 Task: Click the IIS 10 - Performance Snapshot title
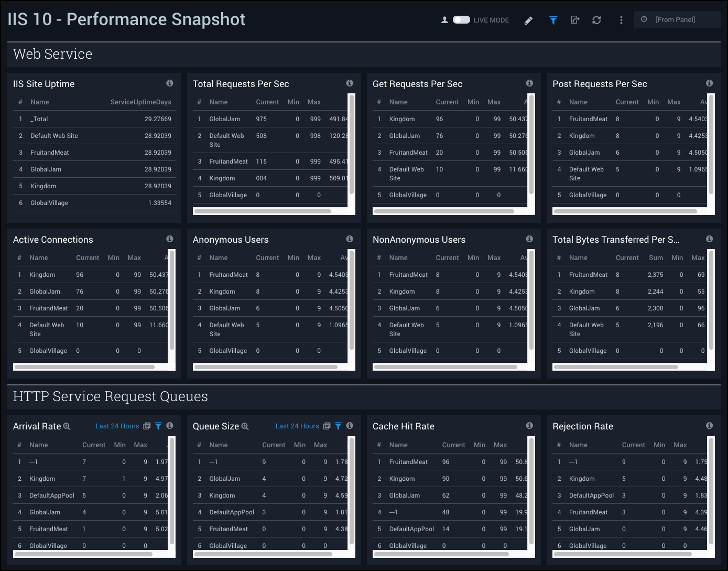[126, 19]
